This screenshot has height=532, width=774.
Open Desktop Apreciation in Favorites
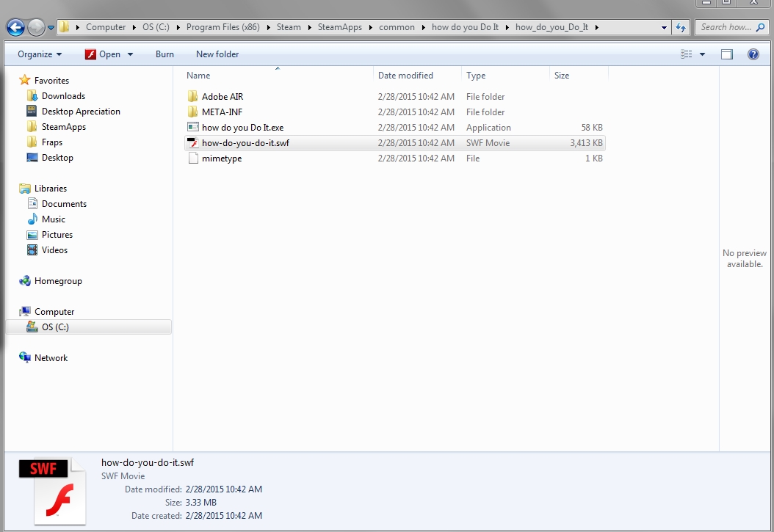81,112
